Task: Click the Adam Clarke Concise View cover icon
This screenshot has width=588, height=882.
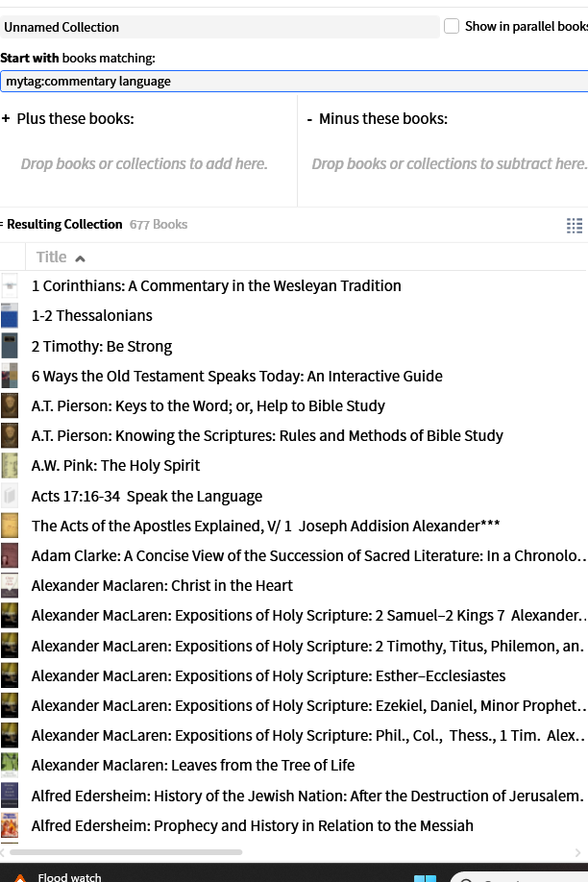Action: (x=9, y=555)
